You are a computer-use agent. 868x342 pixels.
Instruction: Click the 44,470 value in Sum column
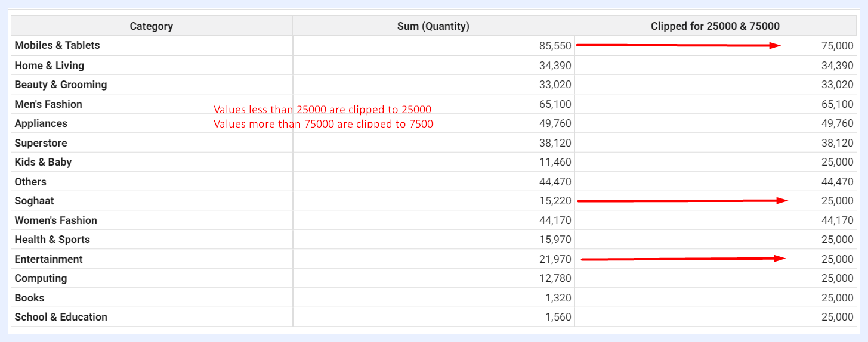coord(555,182)
